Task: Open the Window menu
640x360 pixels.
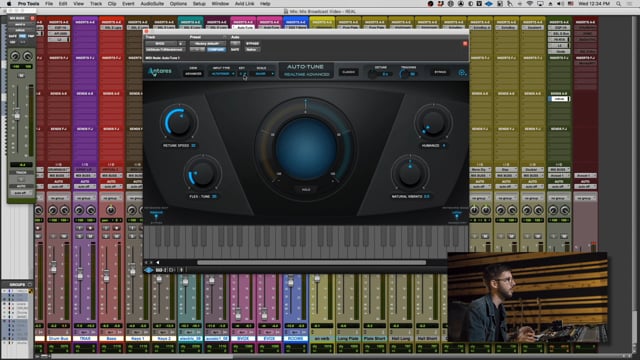Action: pos(220,4)
